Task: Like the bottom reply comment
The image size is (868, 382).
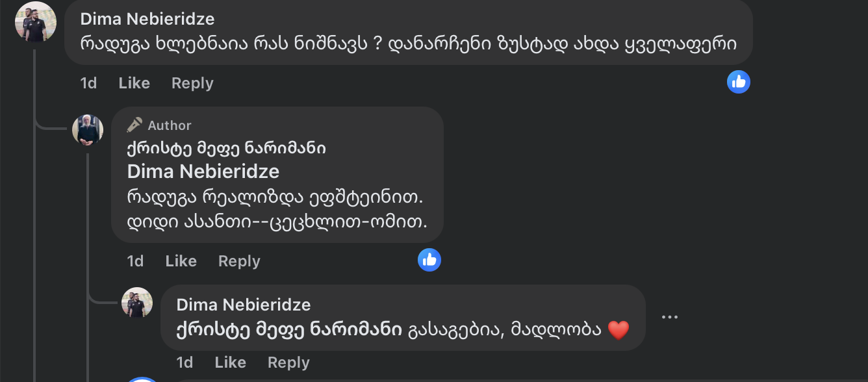Action: (230, 362)
